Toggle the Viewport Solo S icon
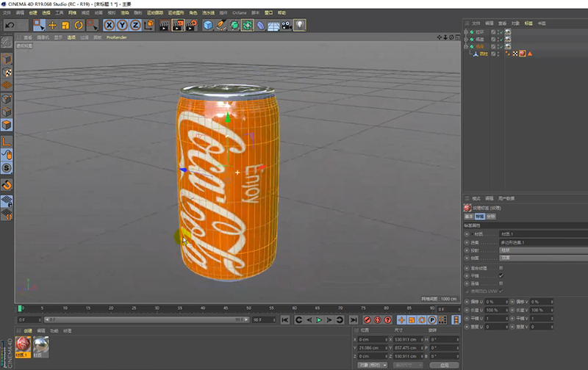Screen dimensions: 588x370 point(7,168)
